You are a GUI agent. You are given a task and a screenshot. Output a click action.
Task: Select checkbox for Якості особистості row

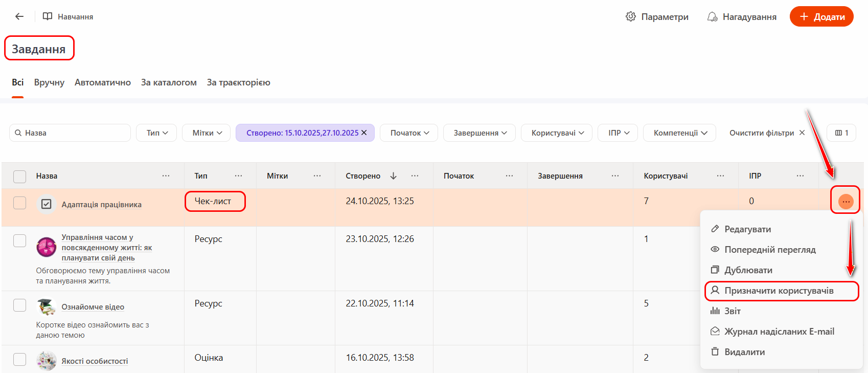pos(19,360)
